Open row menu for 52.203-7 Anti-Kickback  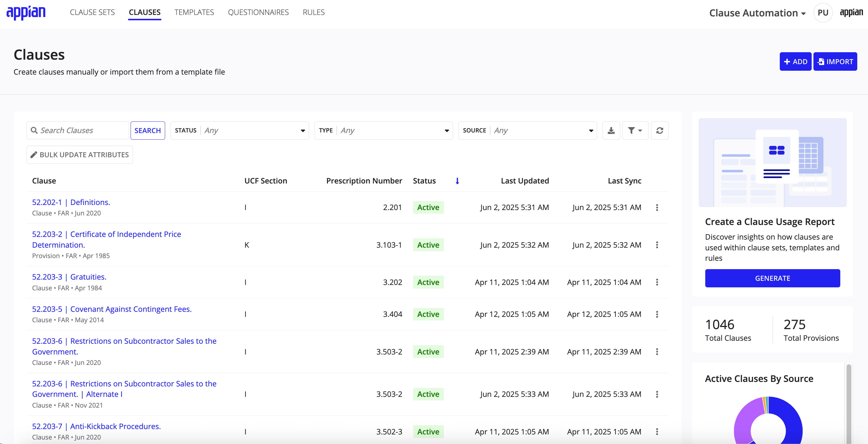pos(657,432)
